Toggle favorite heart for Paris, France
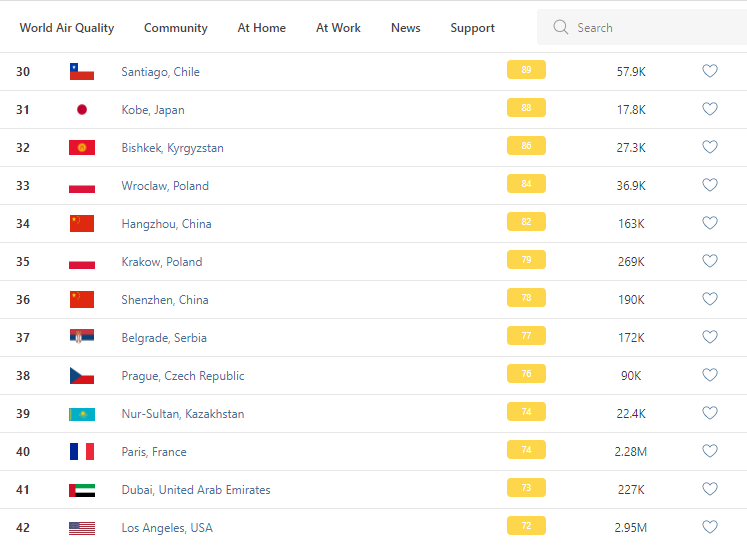 (x=710, y=451)
